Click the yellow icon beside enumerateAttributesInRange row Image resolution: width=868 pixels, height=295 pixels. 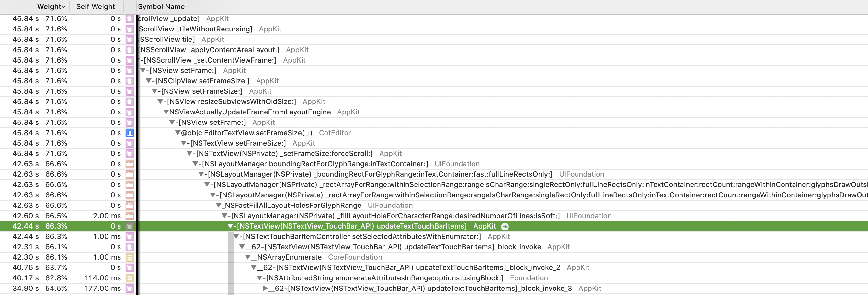(131, 278)
